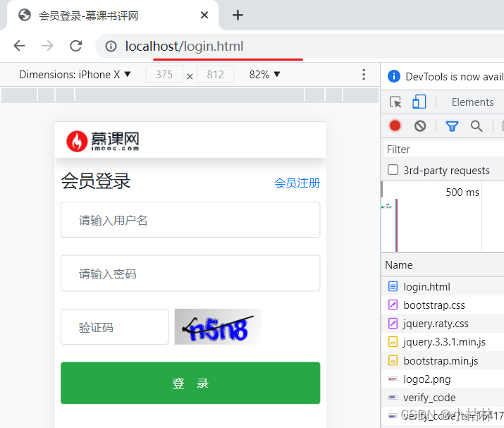Screen dimensions: 504x428
Task: Focus the 验证码 captcha input
Action: click(x=115, y=327)
